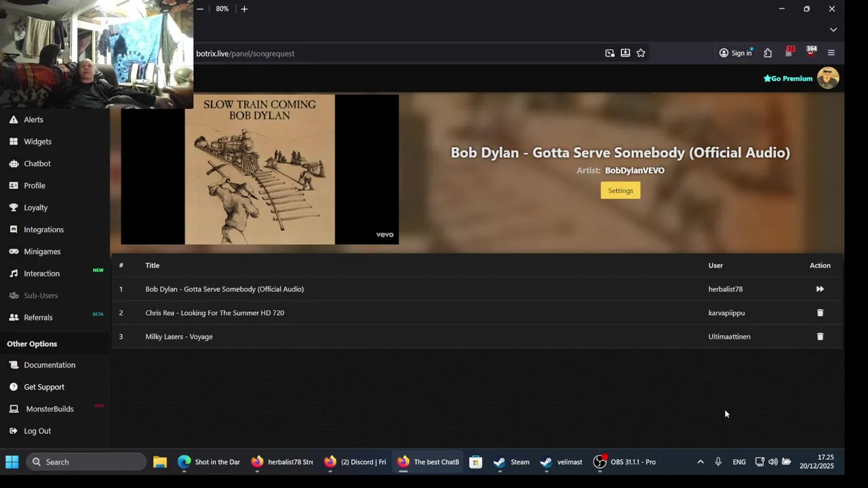Zoom out with the minus button
This screenshot has width=868, height=488.
coord(200,9)
